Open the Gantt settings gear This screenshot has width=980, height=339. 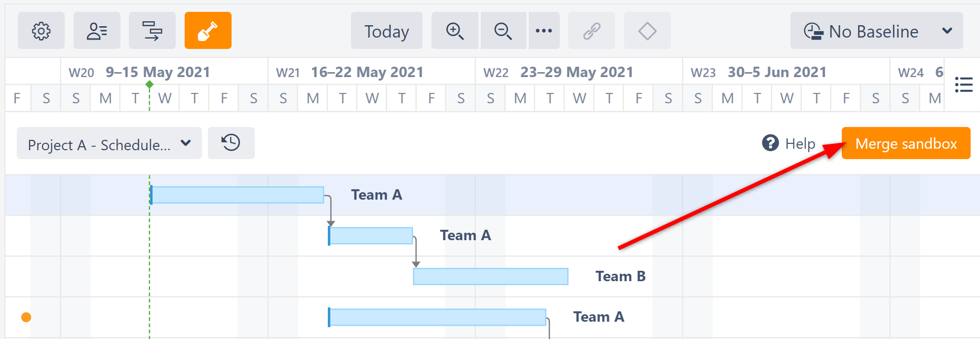(41, 31)
